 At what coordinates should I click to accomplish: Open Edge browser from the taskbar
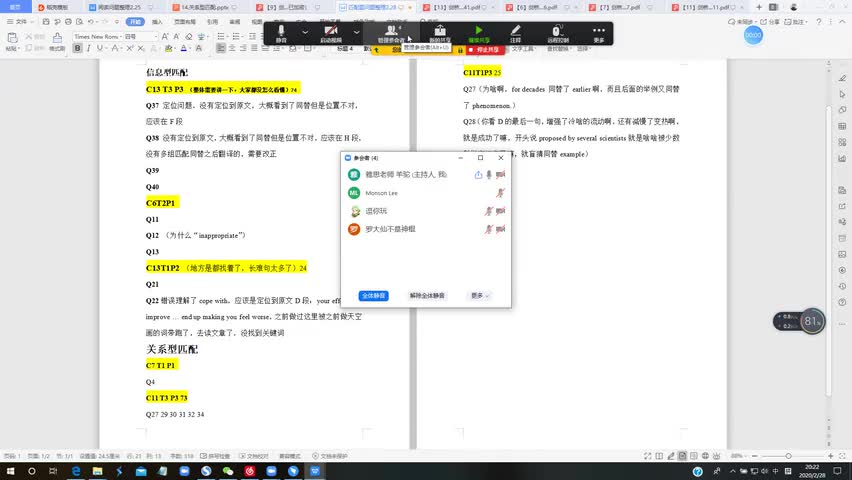76,471
